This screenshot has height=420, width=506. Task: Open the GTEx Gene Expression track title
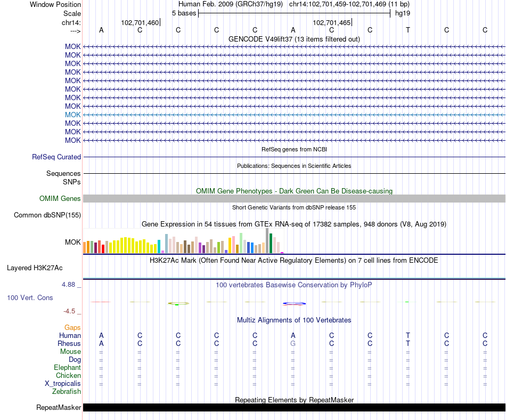294,224
